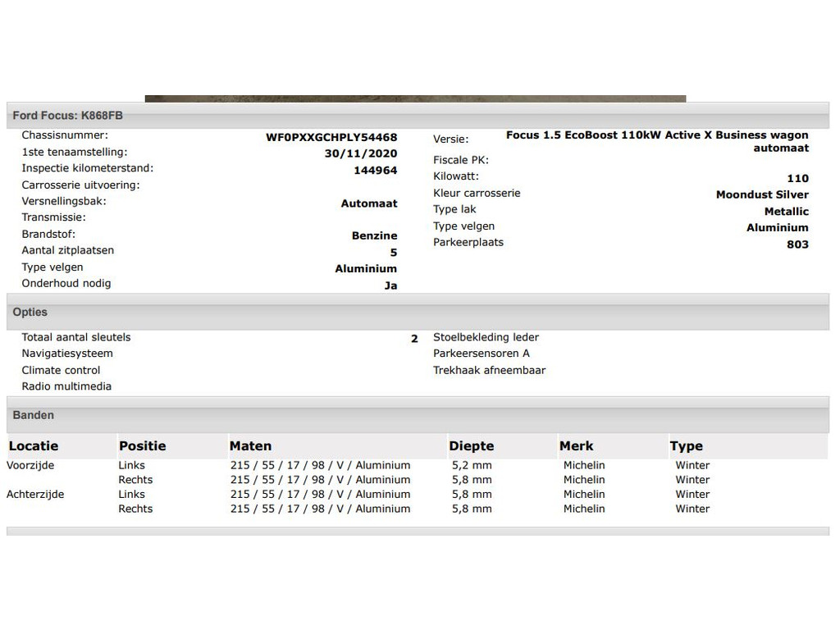Click the tyre depth value 5,2 mm

pos(472,465)
